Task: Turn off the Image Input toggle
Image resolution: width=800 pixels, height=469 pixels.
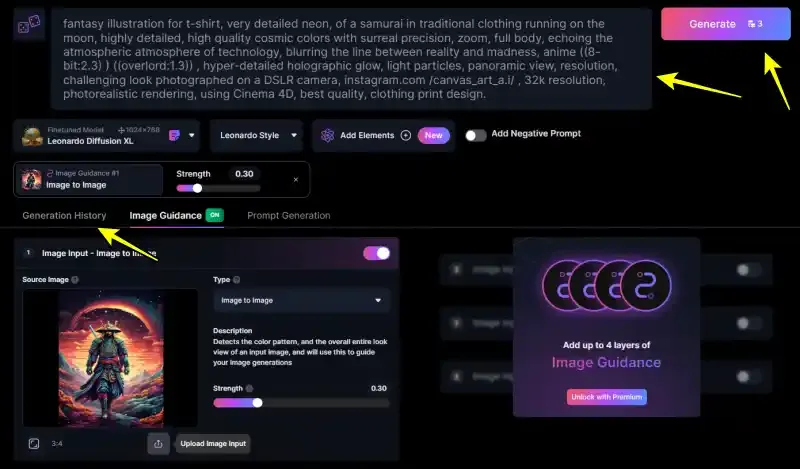Action: [377, 253]
